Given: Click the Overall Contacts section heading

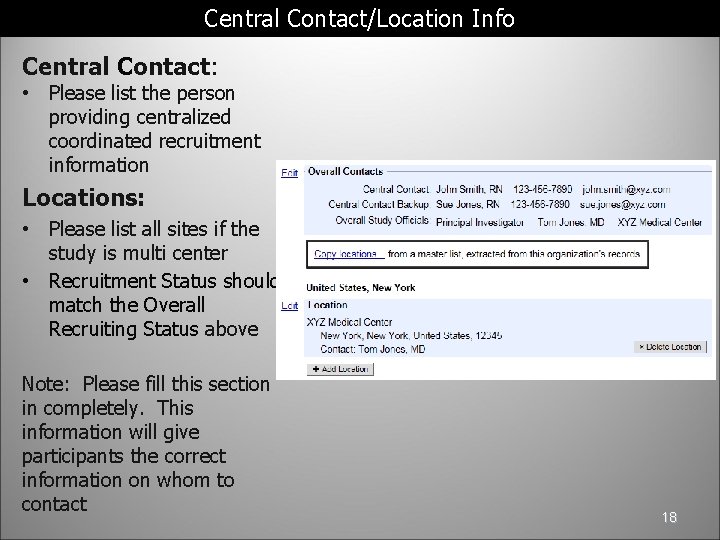Looking at the screenshot, I should 345,172.
